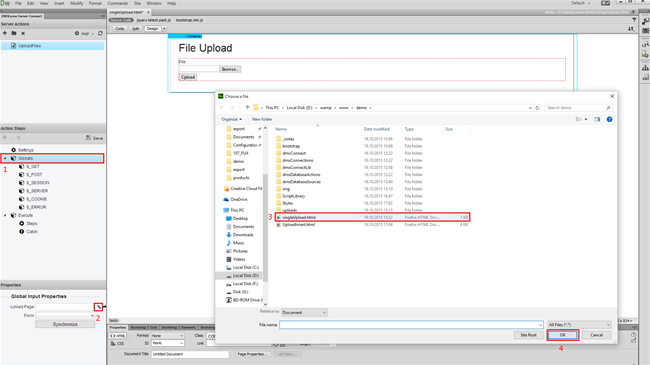Refresh the Server Actions list
This screenshot has width=650, height=365.
pyautogui.click(x=100, y=33)
